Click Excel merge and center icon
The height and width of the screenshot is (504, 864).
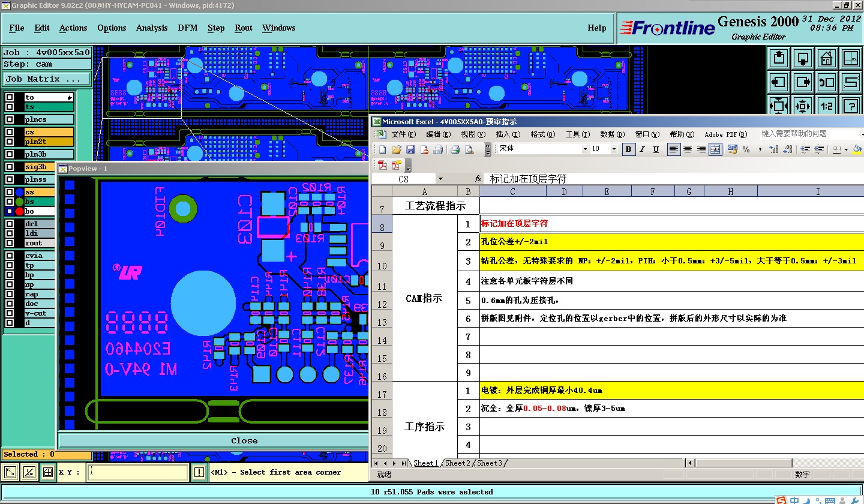pyautogui.click(x=715, y=149)
